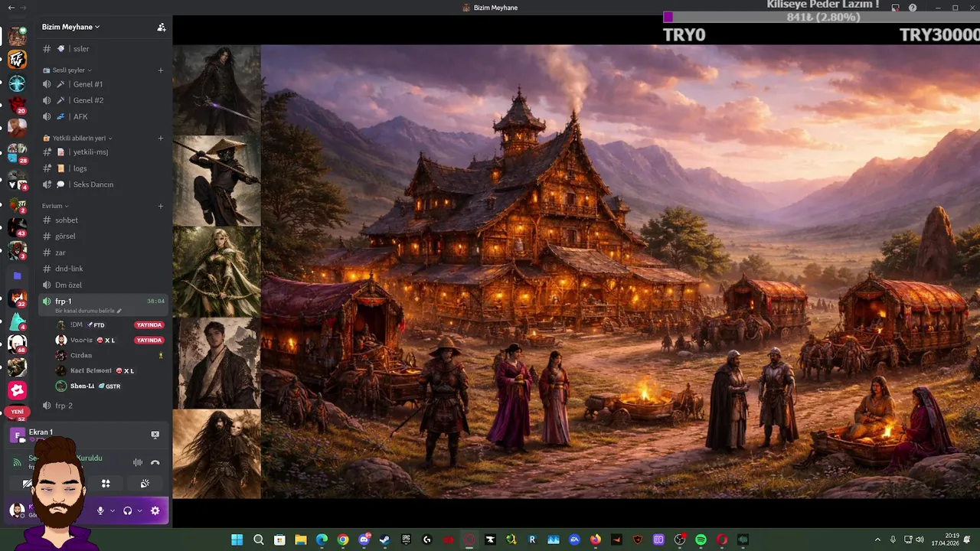This screenshot has width=980, height=551.
Task: Set channel status via 'Bir kanal durumu belirle'
Action: (x=87, y=311)
